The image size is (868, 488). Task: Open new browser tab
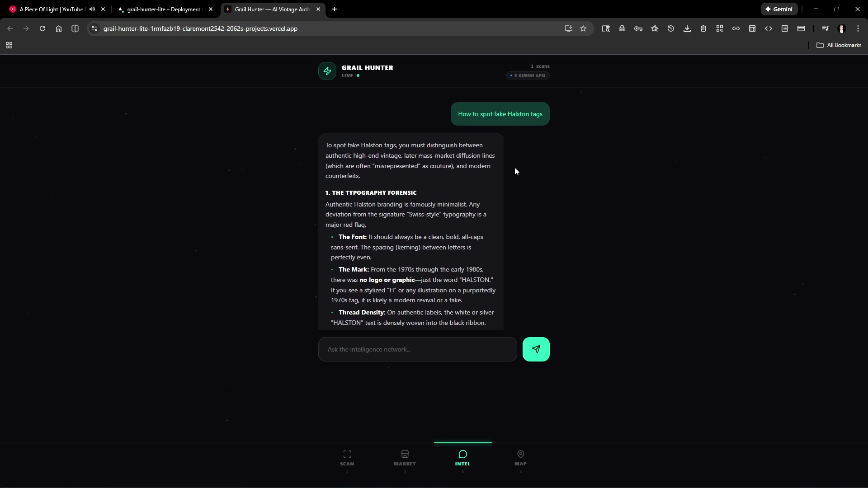(335, 9)
